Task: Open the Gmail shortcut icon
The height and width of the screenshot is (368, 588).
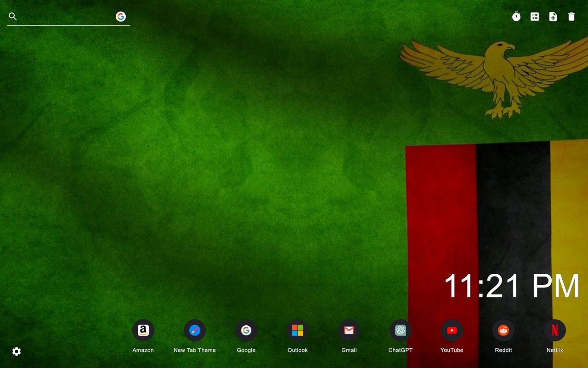Action: coord(349,330)
